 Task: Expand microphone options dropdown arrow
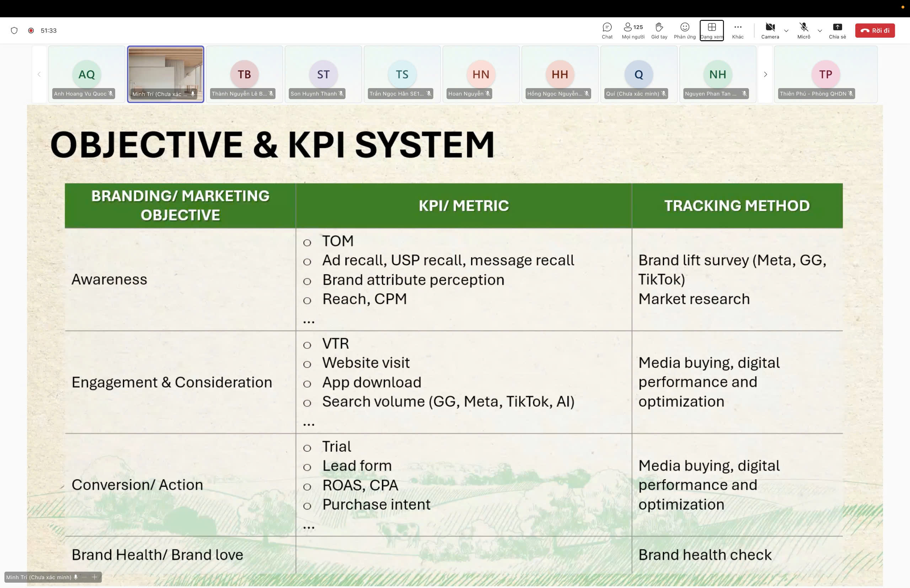click(820, 31)
